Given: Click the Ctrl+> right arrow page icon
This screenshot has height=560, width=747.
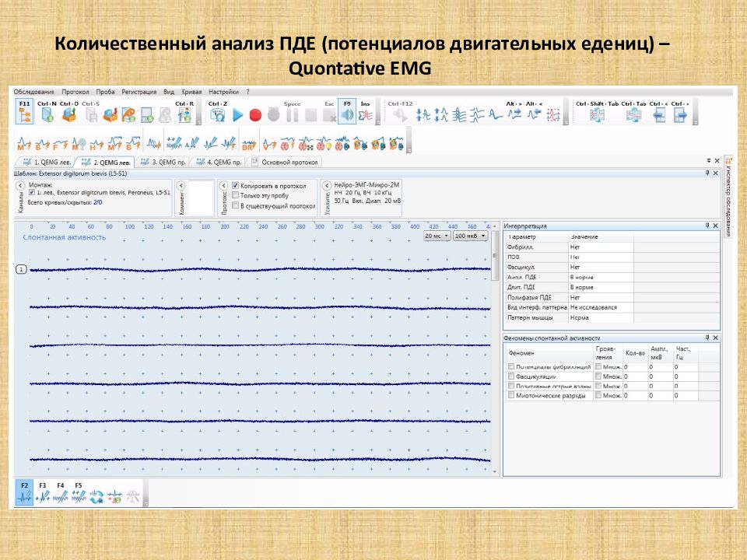Looking at the screenshot, I should [x=680, y=115].
